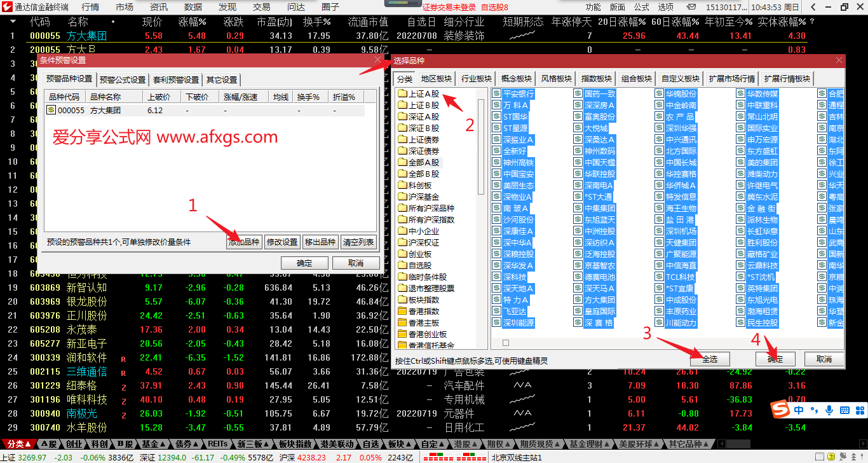Click the 通达信 app logo icon
Image resolution: width=868 pixels, height=463 pixels.
[x=7, y=7]
